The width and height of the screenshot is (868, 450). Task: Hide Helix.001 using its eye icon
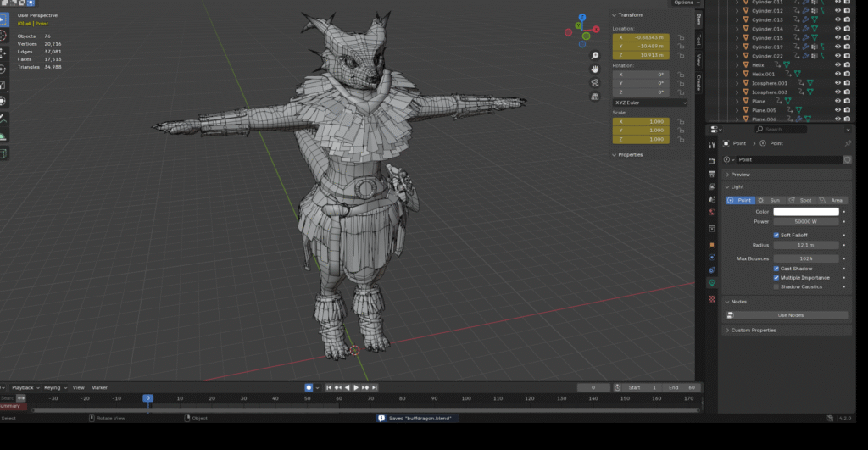click(x=837, y=74)
